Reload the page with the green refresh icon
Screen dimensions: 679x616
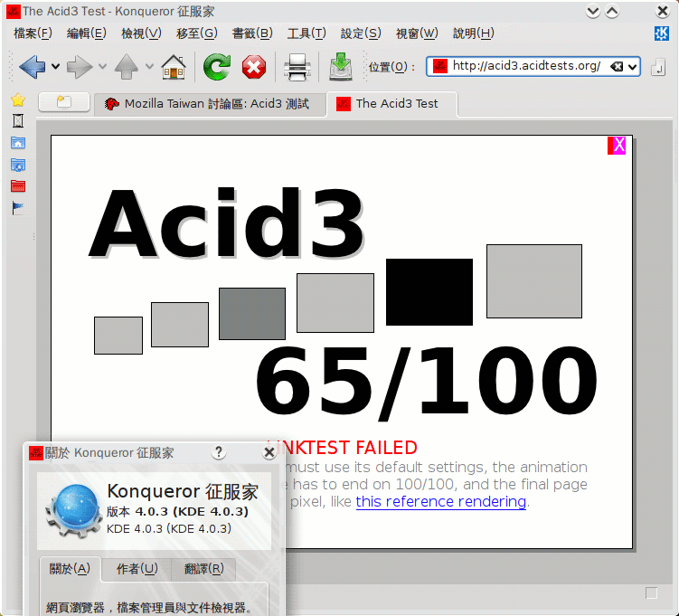tap(217, 66)
